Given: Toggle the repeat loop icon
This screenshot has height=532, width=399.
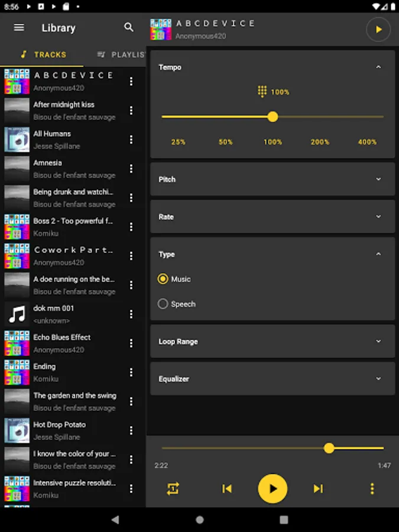Looking at the screenshot, I should 173,488.
